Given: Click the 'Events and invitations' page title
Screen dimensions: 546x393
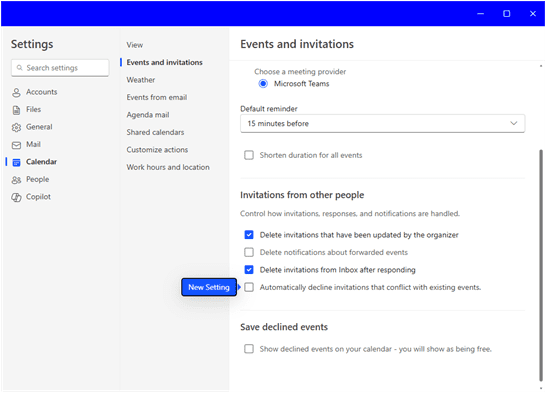Looking at the screenshot, I should pyautogui.click(x=297, y=44).
